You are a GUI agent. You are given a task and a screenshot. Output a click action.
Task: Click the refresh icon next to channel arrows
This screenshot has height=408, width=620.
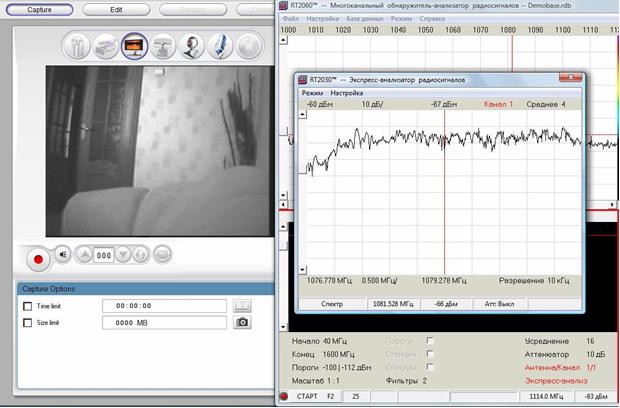140,255
